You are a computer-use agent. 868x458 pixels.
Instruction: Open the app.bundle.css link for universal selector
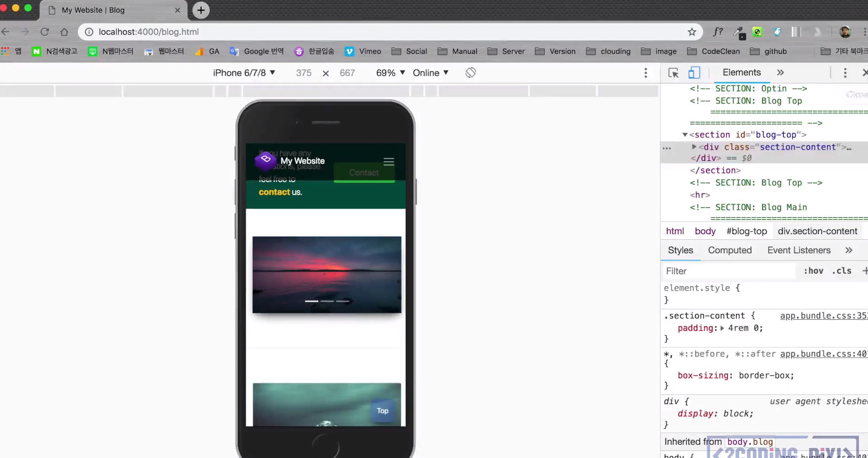click(x=823, y=354)
